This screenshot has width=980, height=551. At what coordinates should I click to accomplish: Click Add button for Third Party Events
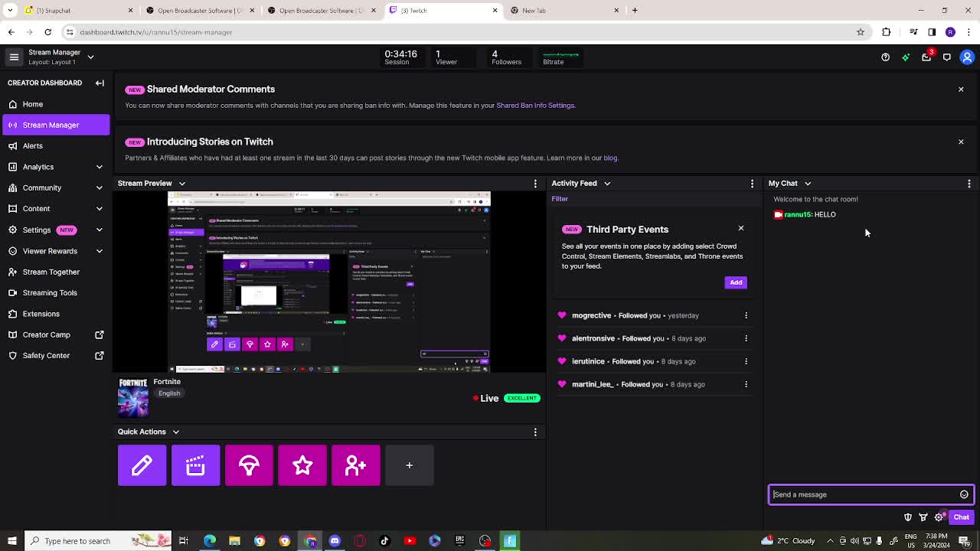736,282
